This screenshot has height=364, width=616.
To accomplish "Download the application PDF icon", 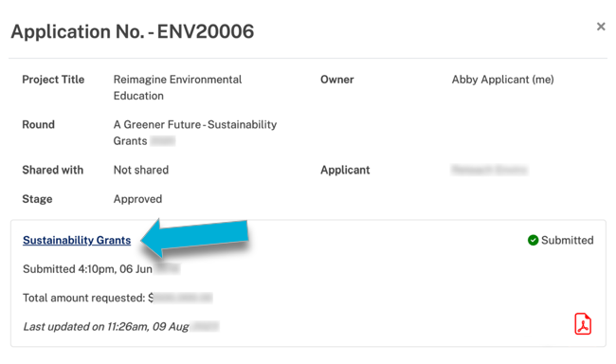I will (583, 324).
